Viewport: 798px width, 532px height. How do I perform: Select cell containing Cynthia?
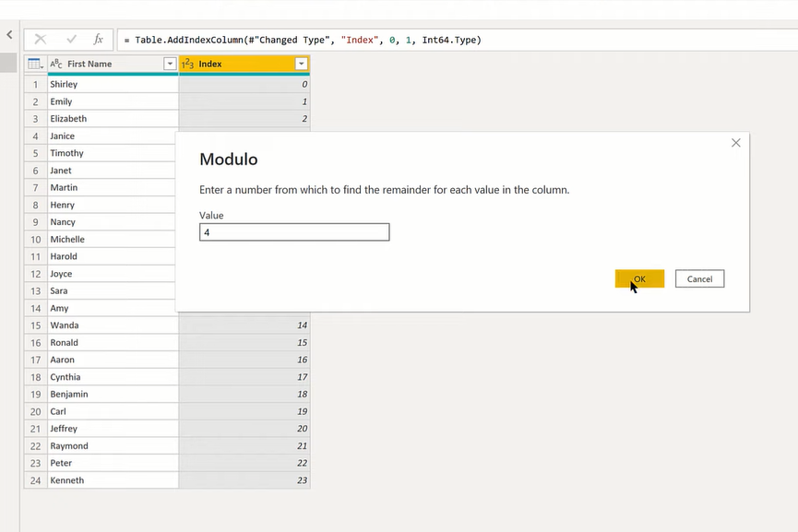pos(113,377)
